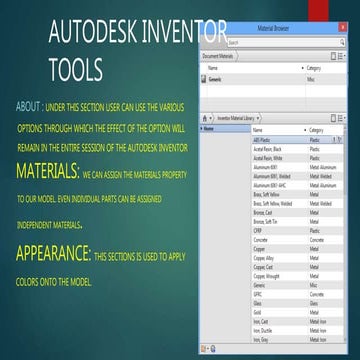The width and height of the screenshot is (360, 360).
Task: Open view options dropdown in library bar
Action: (x=341, y=118)
